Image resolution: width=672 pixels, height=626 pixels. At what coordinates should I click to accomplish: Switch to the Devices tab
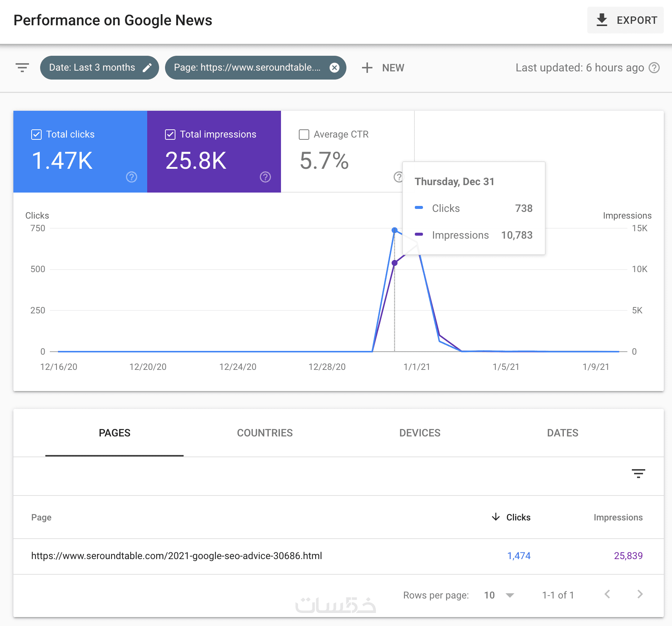coord(420,433)
